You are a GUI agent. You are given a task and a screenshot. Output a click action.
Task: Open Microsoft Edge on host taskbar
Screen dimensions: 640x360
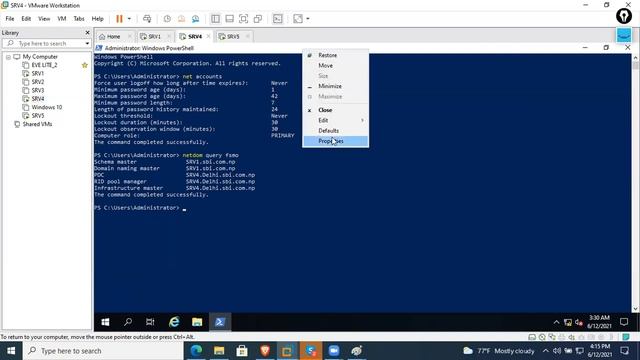click(196, 351)
